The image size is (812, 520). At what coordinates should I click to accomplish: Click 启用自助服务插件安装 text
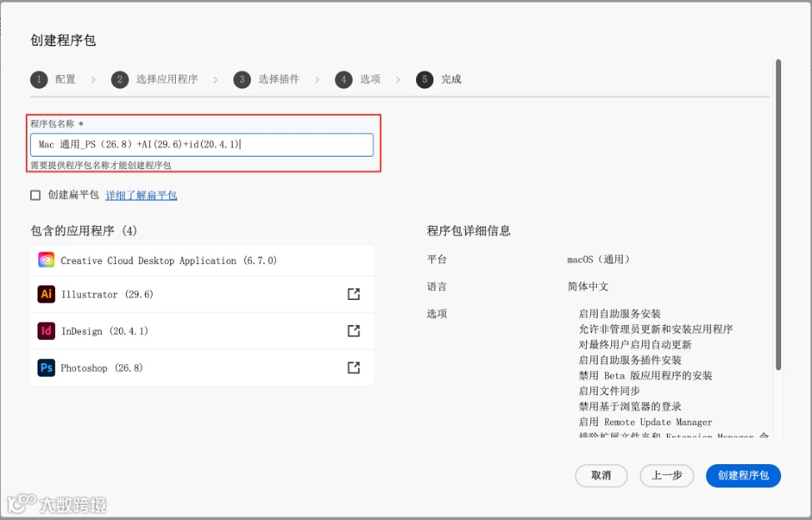pyautogui.click(x=629, y=360)
